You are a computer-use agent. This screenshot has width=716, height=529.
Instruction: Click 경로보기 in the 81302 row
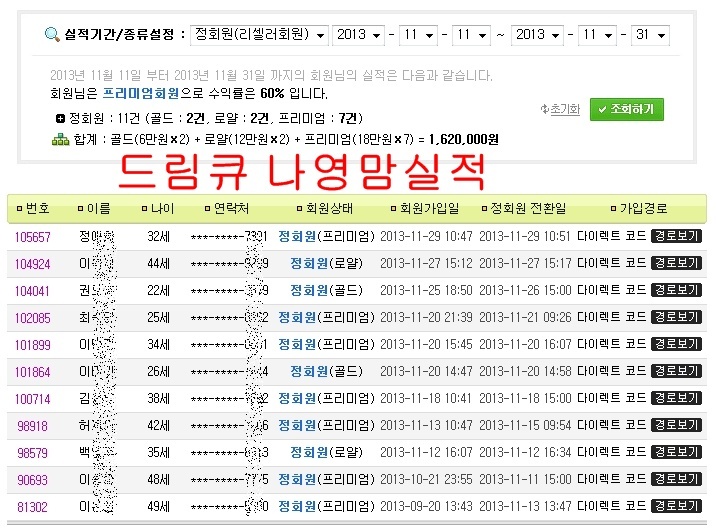click(676, 507)
